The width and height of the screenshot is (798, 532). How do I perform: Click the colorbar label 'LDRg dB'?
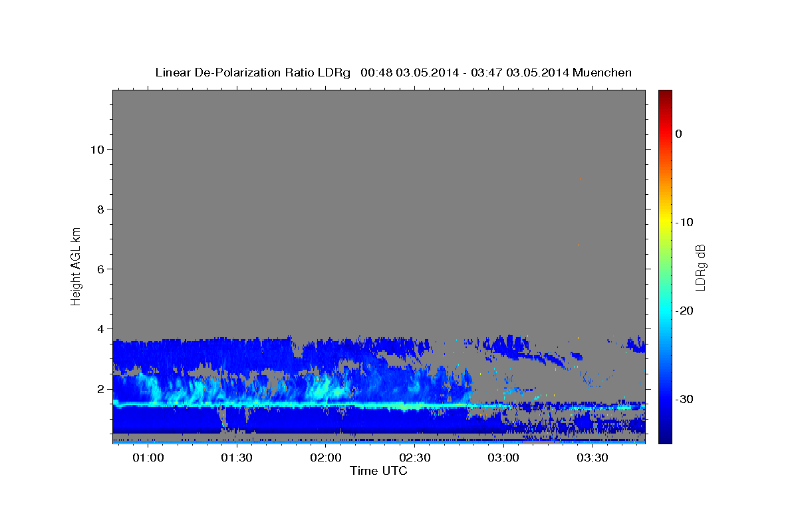[x=700, y=266]
